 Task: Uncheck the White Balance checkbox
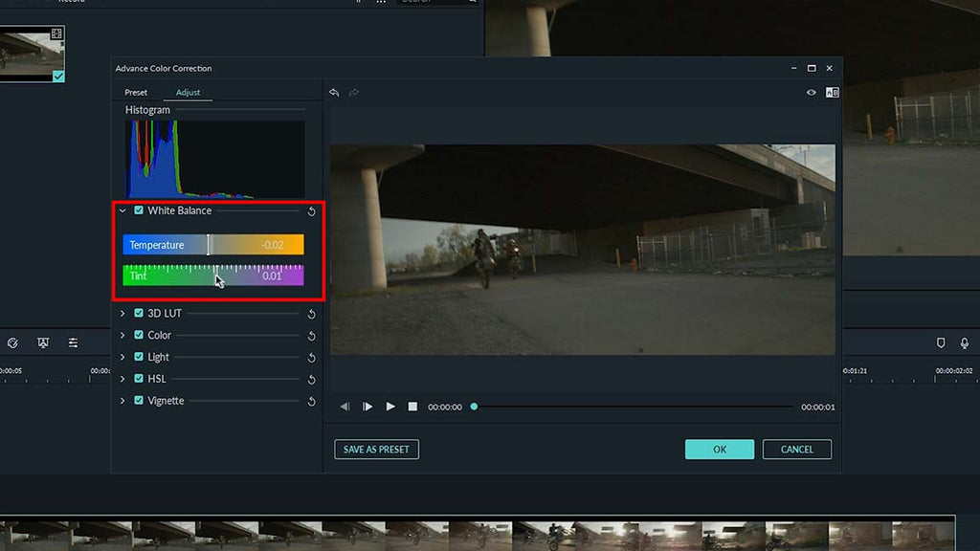point(139,210)
